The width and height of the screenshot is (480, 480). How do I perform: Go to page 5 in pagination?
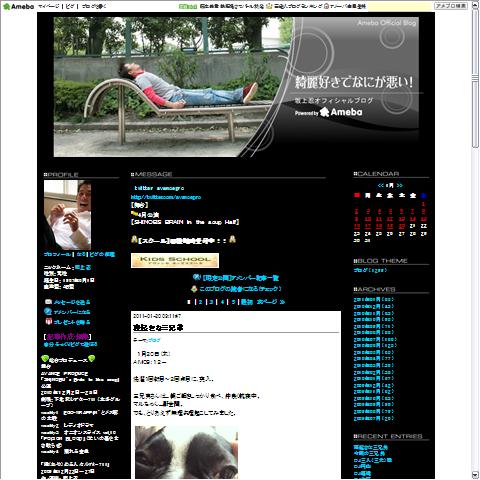(x=233, y=302)
